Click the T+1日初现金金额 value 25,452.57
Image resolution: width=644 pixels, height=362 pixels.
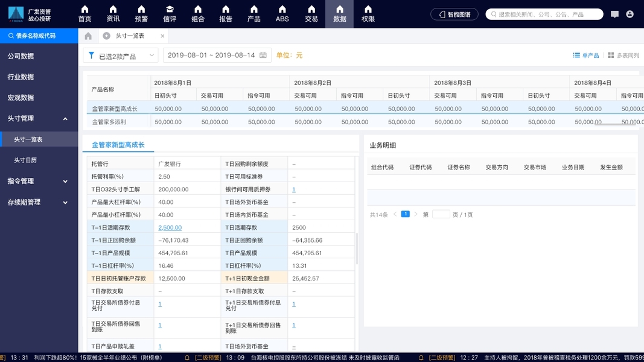(x=305, y=278)
